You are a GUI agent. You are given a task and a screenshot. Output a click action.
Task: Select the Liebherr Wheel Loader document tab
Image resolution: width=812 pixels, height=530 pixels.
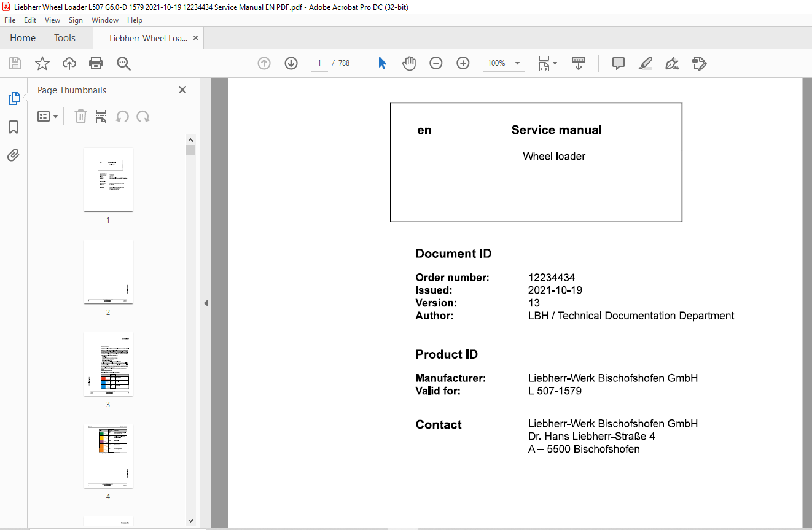pos(148,38)
